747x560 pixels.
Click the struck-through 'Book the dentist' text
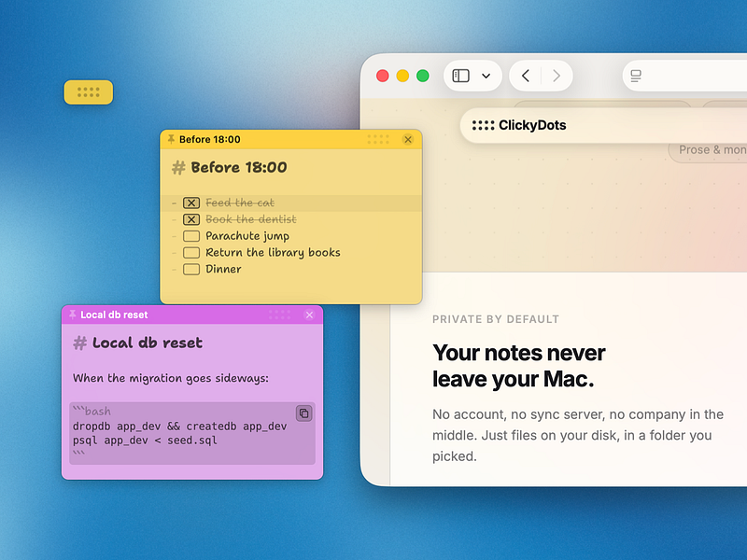click(251, 219)
